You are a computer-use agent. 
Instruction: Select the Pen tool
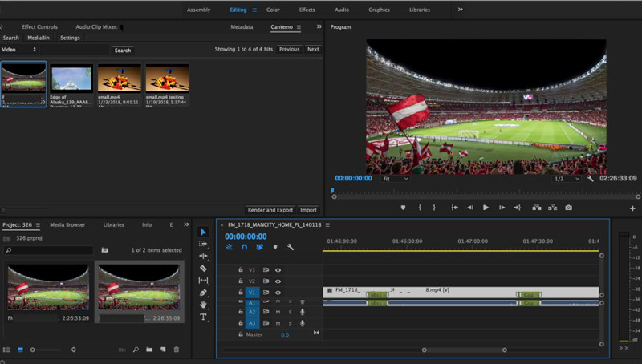point(203,293)
